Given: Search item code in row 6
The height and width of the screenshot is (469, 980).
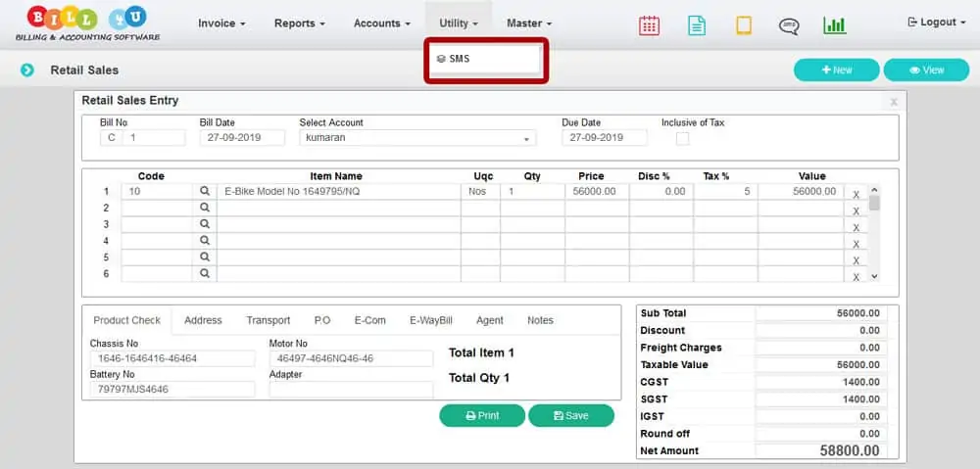Looking at the screenshot, I should tap(205, 273).
